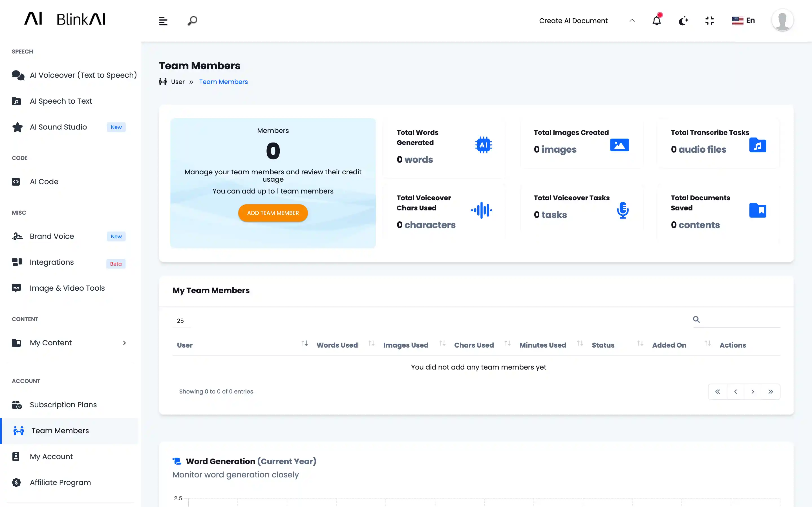This screenshot has width=812, height=507.
Task: Go to Subscription Plans page
Action: pyautogui.click(x=63, y=405)
